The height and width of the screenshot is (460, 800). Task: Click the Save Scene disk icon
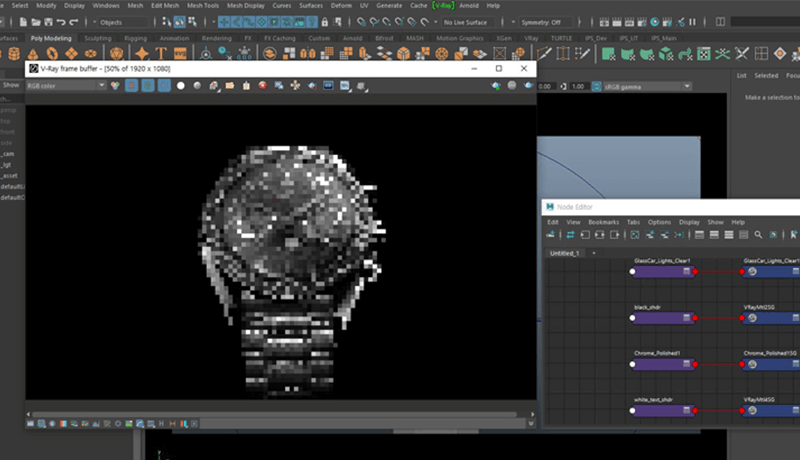pos(48,22)
